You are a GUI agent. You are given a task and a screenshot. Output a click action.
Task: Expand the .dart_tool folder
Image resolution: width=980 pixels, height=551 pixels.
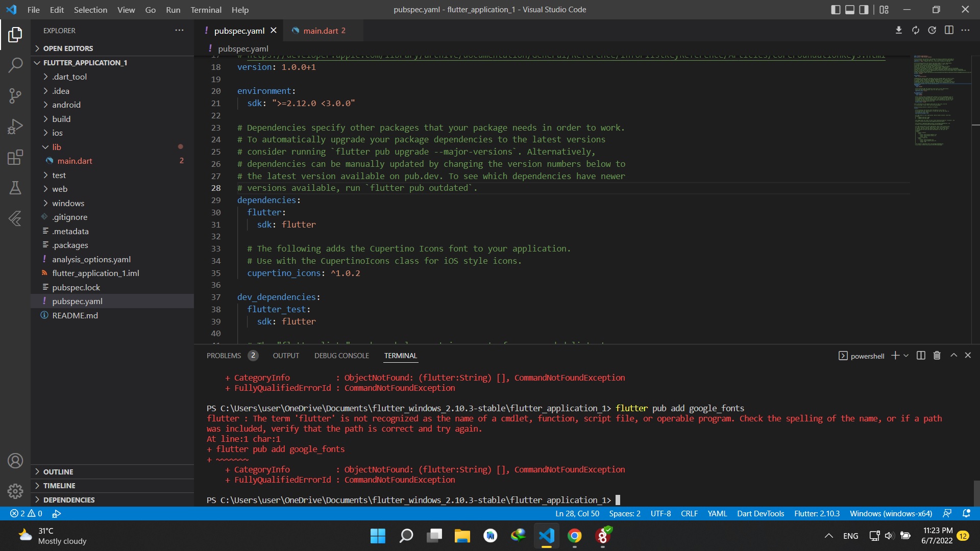pyautogui.click(x=112, y=77)
